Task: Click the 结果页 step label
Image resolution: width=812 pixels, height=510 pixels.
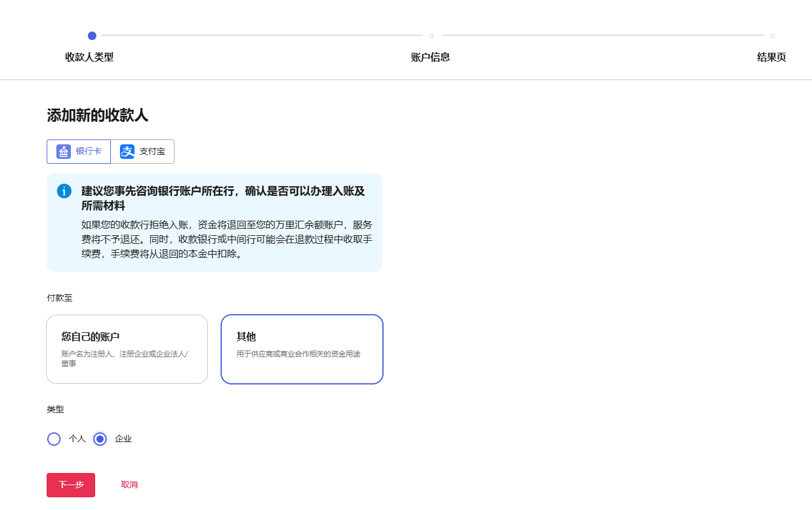Action: click(x=771, y=58)
